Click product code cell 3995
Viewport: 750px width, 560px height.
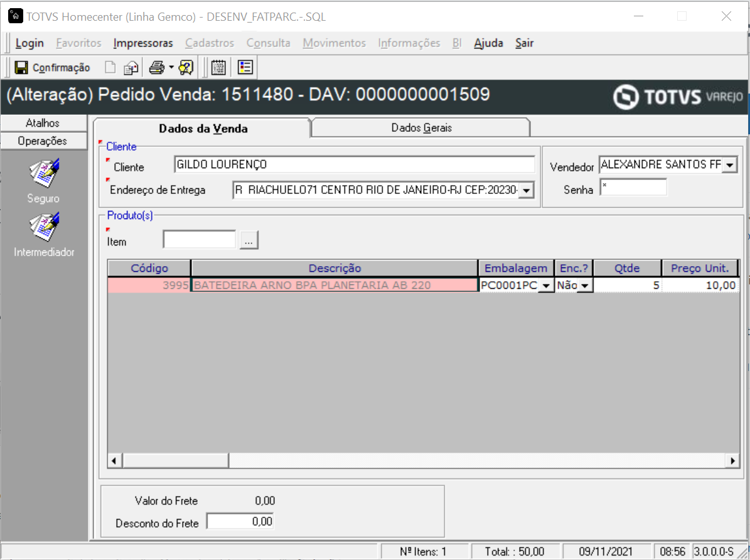pyautogui.click(x=149, y=285)
